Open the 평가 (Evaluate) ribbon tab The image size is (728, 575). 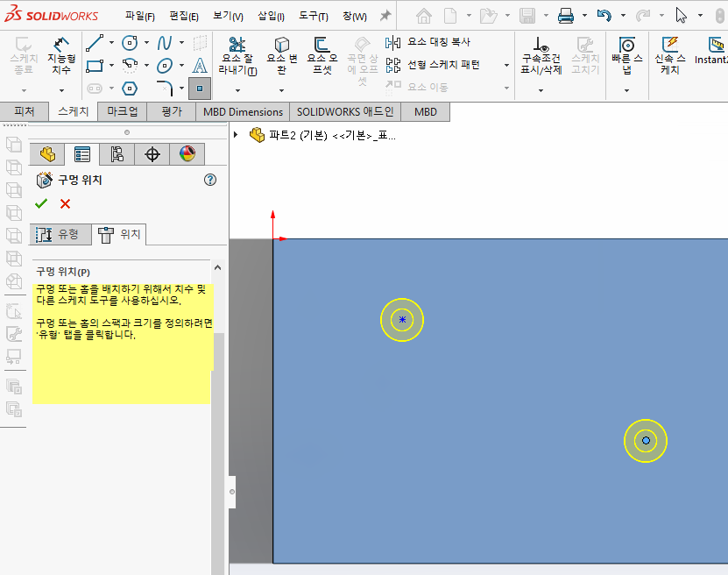pos(172,111)
